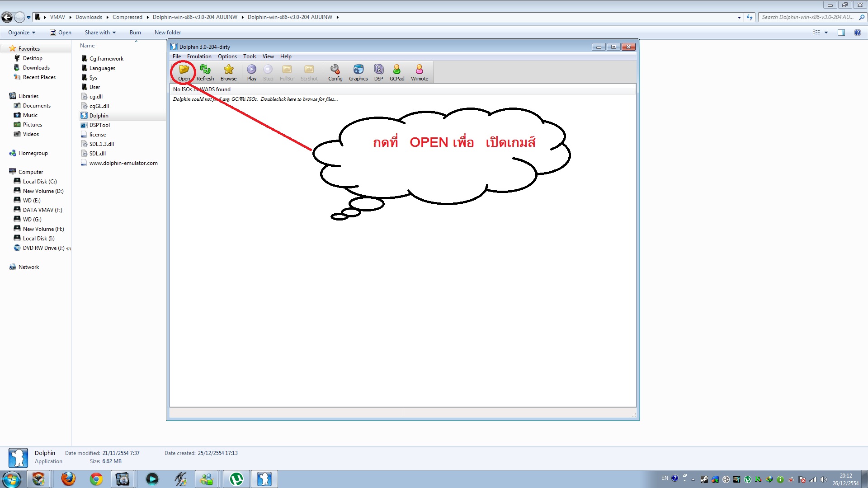Select DATA VMAV (F:) drive

(x=42, y=210)
